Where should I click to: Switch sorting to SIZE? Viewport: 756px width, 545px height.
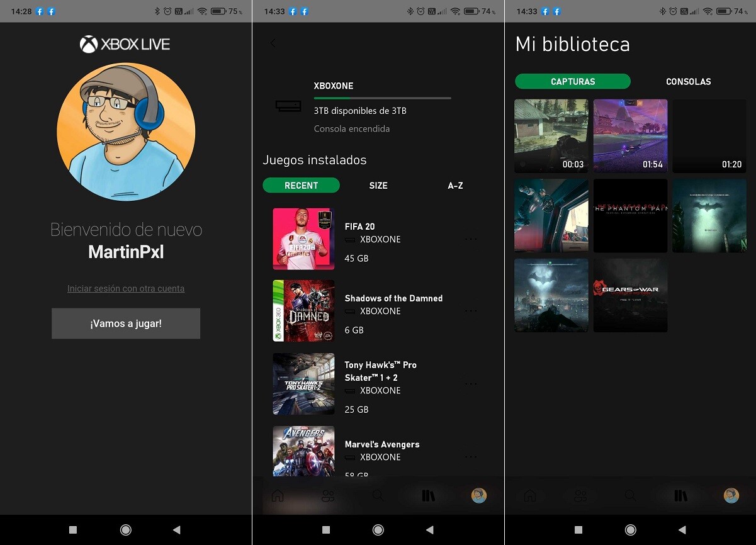pyautogui.click(x=379, y=185)
